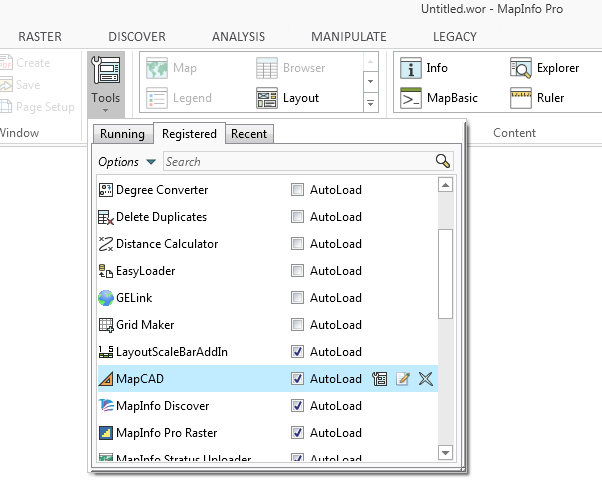Enable AutoLoad for Distance Calculator
The width and height of the screenshot is (602, 493).
[x=298, y=244]
